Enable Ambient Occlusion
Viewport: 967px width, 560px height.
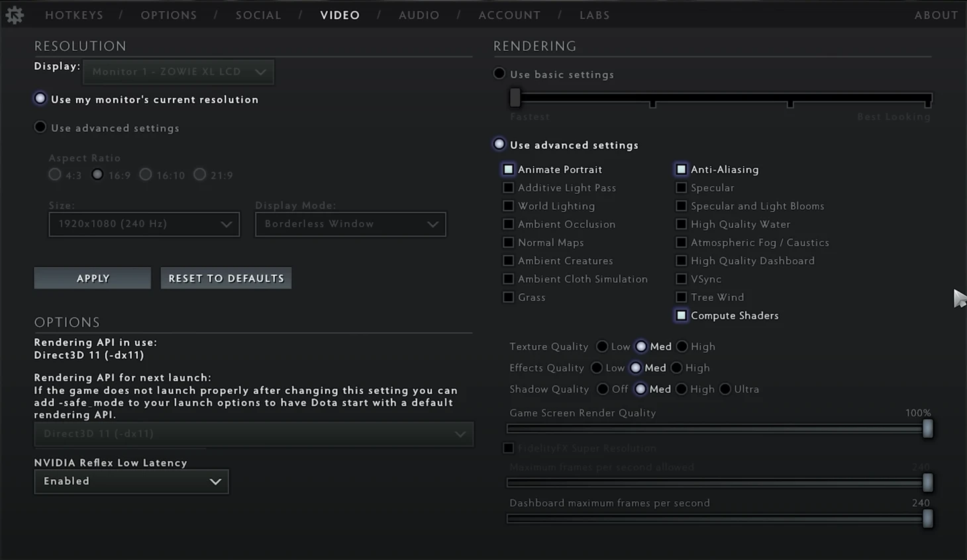(508, 224)
